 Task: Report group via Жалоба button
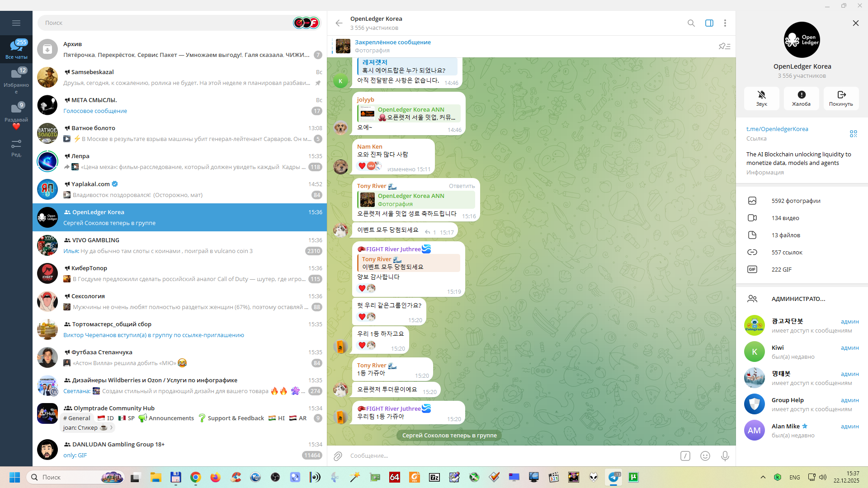[x=801, y=98]
